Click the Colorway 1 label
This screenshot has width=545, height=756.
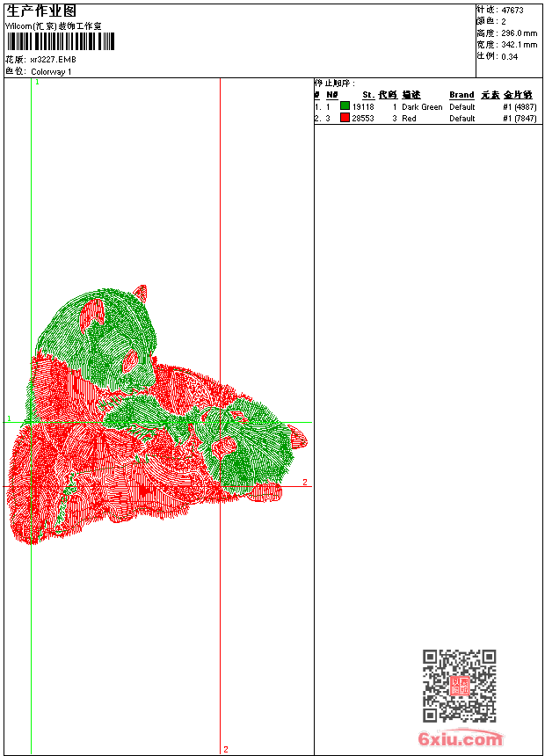coord(51,71)
